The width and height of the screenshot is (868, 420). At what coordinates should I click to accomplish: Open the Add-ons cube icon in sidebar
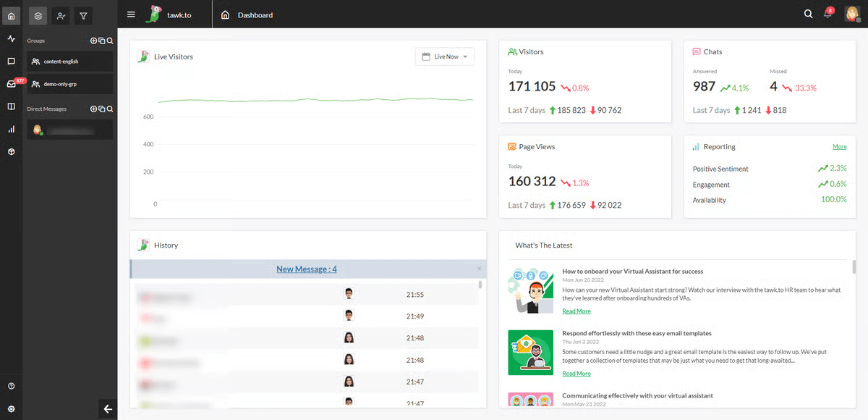11,152
